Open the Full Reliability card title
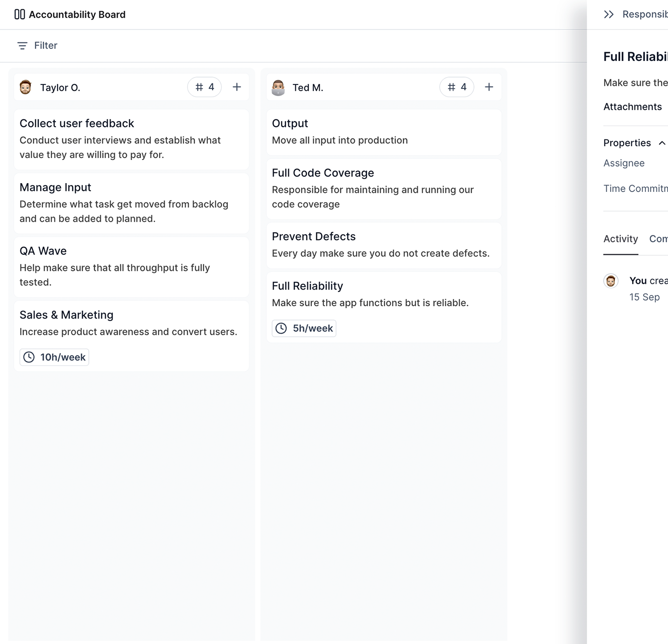 pyautogui.click(x=307, y=286)
